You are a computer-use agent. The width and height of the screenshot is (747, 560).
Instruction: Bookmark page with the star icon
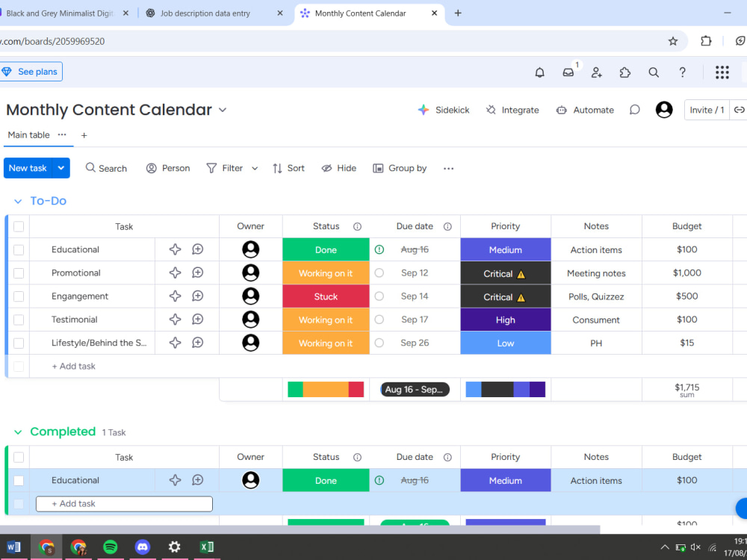(x=673, y=41)
